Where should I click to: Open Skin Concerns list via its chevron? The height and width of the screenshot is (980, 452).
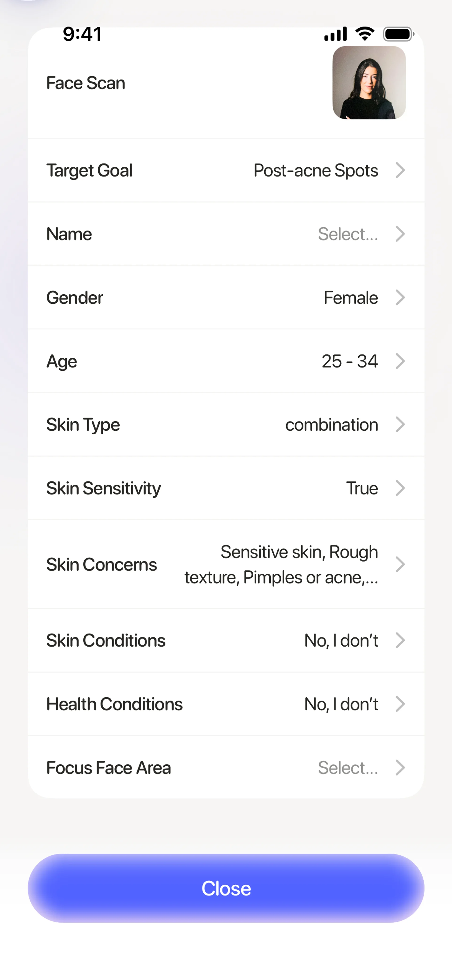click(x=400, y=564)
